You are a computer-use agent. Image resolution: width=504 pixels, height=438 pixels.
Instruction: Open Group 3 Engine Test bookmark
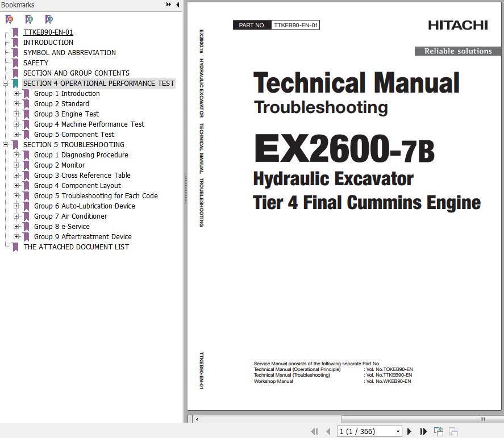pyautogui.click(x=66, y=114)
